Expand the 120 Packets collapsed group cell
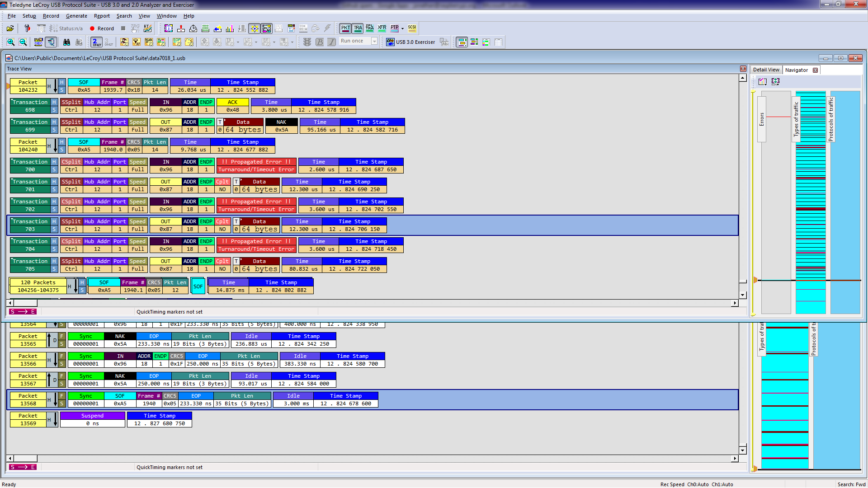The height and width of the screenshot is (488, 868). click(x=38, y=286)
